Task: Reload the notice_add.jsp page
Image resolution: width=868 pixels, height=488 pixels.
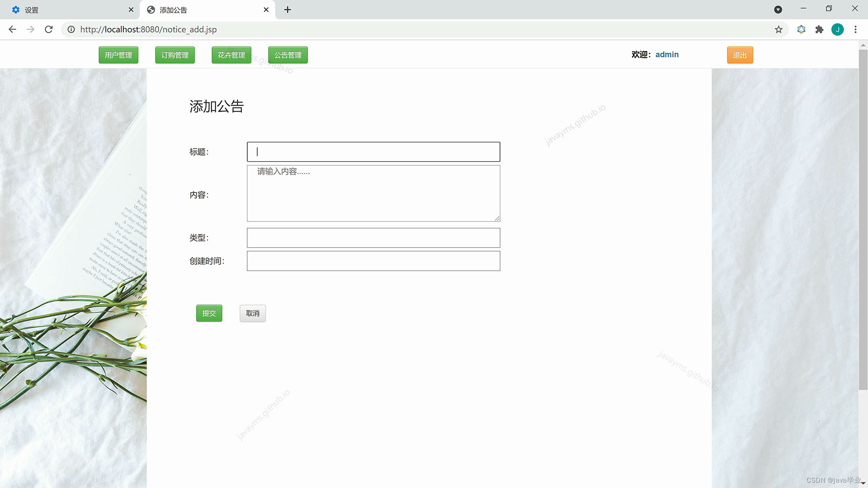Action: click(x=49, y=29)
